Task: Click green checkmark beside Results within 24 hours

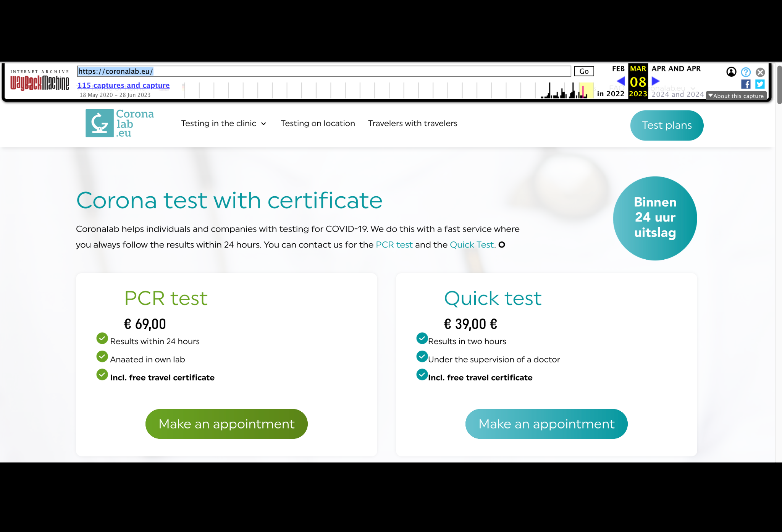Action: coord(102,338)
